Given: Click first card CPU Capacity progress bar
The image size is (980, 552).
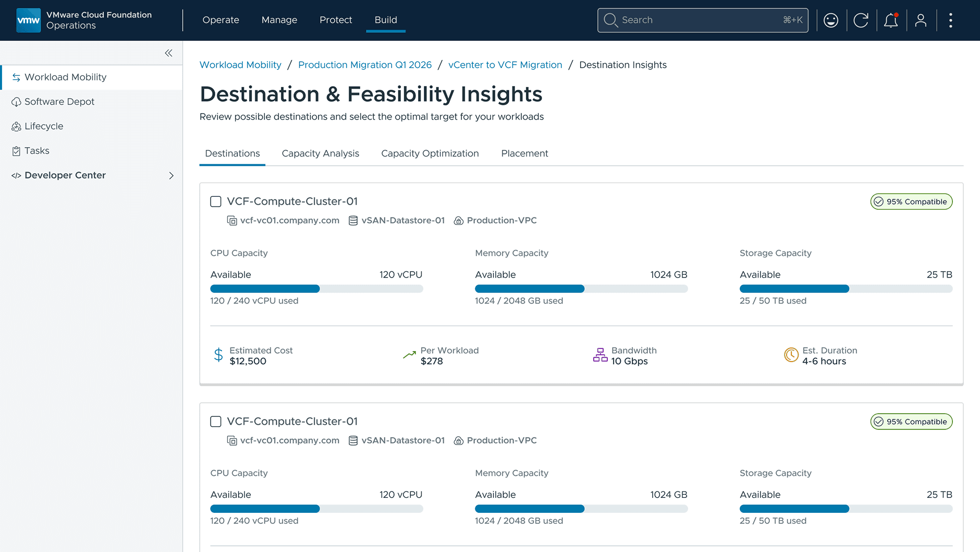Looking at the screenshot, I should coord(316,289).
